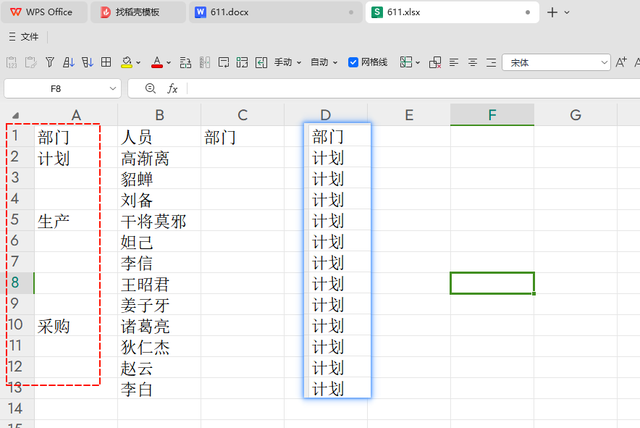Image resolution: width=640 pixels, height=428 pixels.
Task: Apply the red font color A
Action: tap(157, 62)
